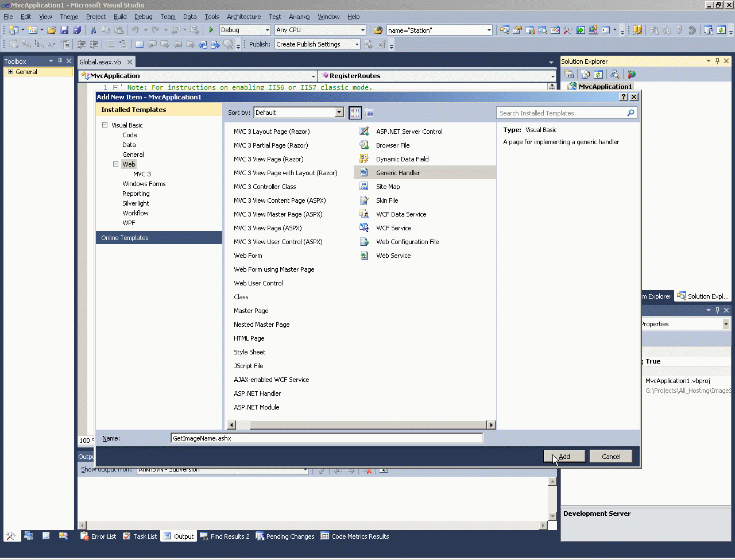Open the RegisterRoutes method dropdown
Viewport: 735px width, 560px height.
[x=553, y=76]
